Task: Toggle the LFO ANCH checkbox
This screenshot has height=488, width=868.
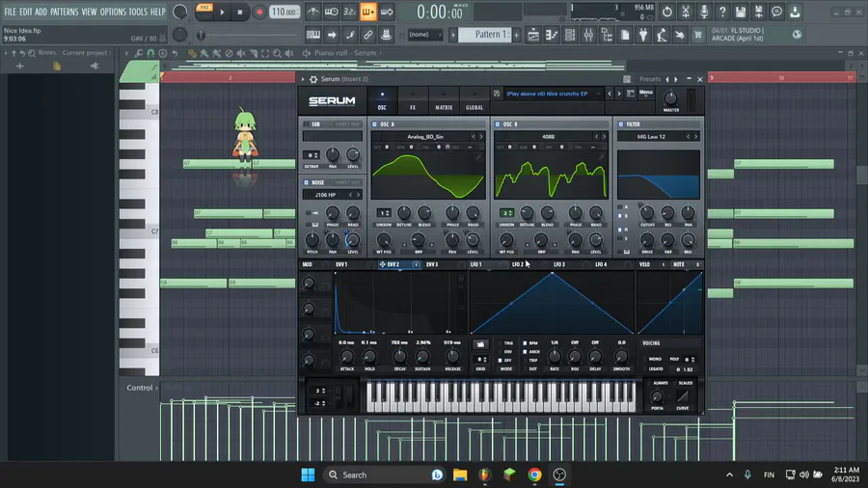Action: point(525,351)
